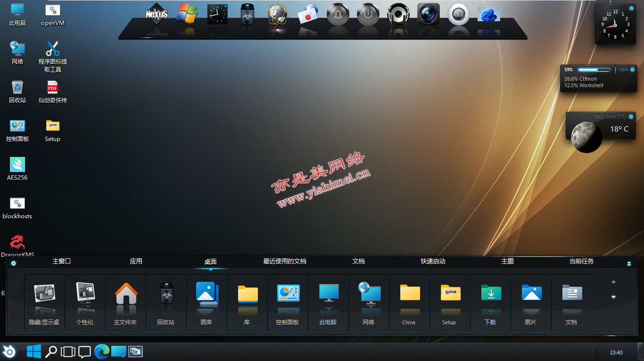The width and height of the screenshot is (644, 361).
Task: Open the 网络 desktop icon
Action: coord(17,53)
